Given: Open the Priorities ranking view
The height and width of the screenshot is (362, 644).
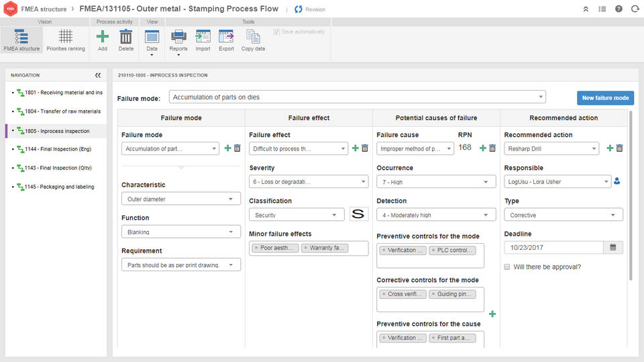Looking at the screenshot, I should 65,40.
